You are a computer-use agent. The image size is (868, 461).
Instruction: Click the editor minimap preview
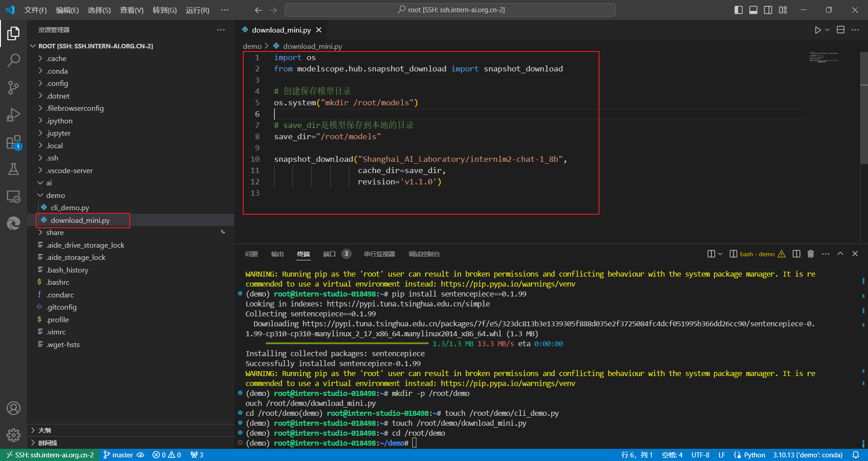pos(824,57)
